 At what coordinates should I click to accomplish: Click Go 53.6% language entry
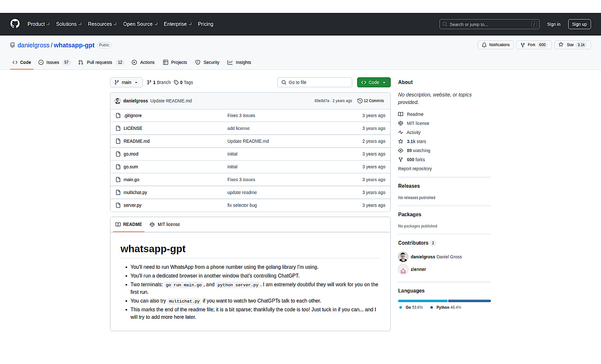point(411,307)
